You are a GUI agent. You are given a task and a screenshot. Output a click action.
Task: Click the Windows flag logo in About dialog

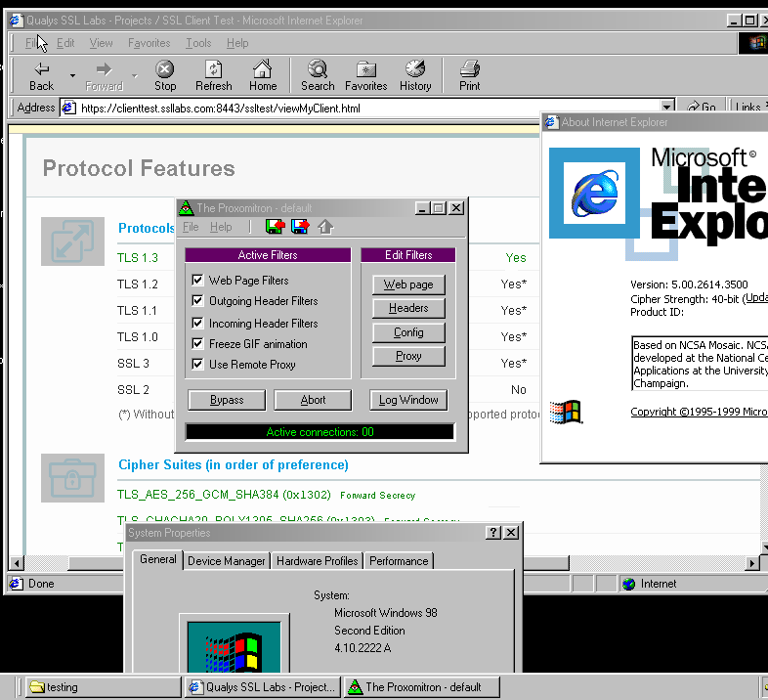(566, 412)
